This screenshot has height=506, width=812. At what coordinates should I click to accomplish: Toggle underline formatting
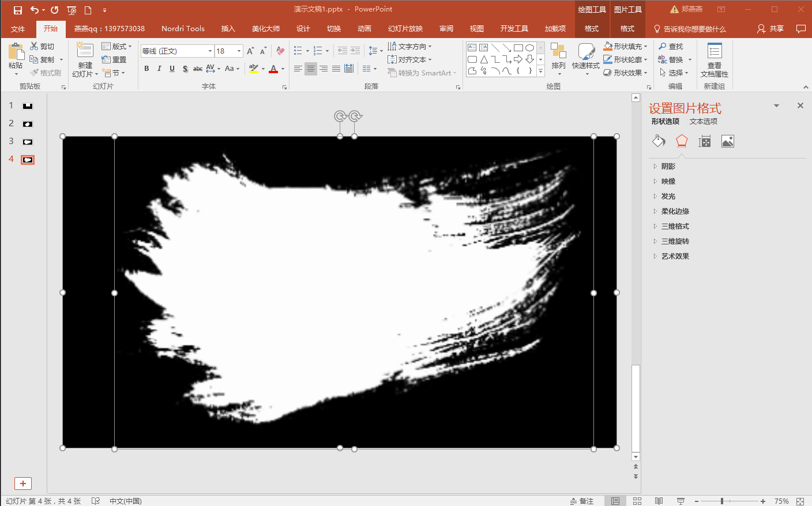click(171, 69)
